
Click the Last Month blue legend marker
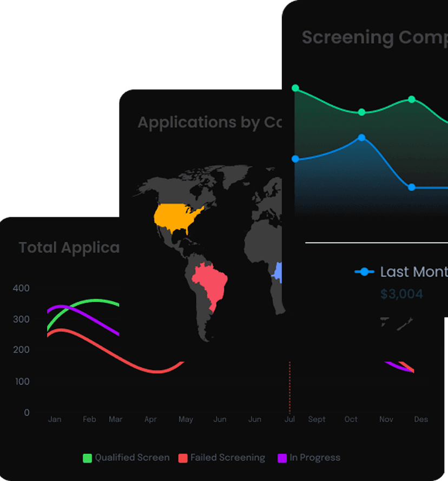point(364,272)
